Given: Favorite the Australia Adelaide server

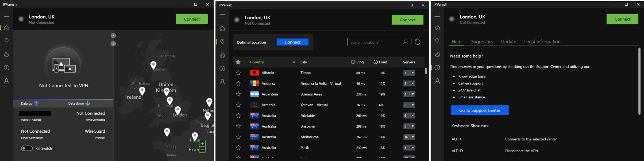Looking at the screenshot, I should coord(238,116).
